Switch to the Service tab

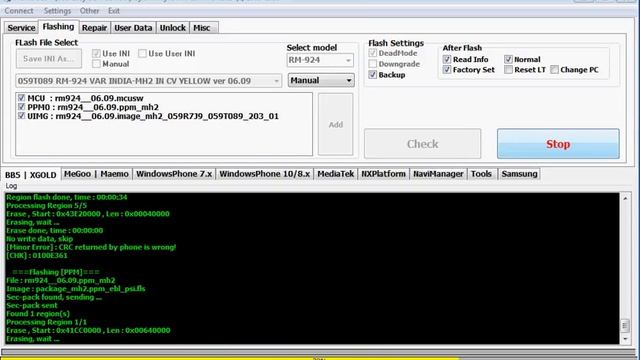click(x=21, y=28)
